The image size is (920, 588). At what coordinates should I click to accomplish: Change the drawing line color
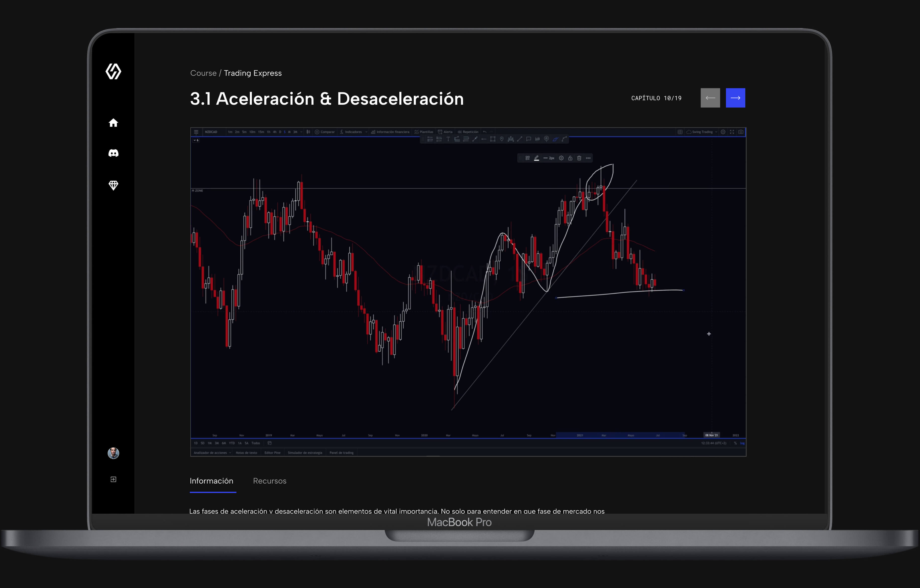tap(537, 158)
